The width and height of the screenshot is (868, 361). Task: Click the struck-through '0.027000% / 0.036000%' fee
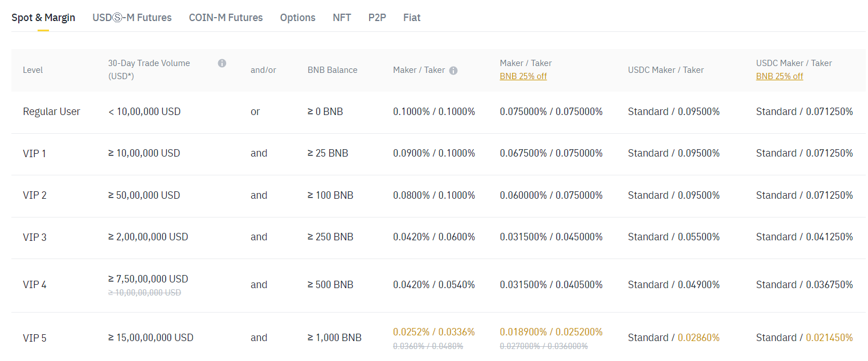click(x=544, y=346)
